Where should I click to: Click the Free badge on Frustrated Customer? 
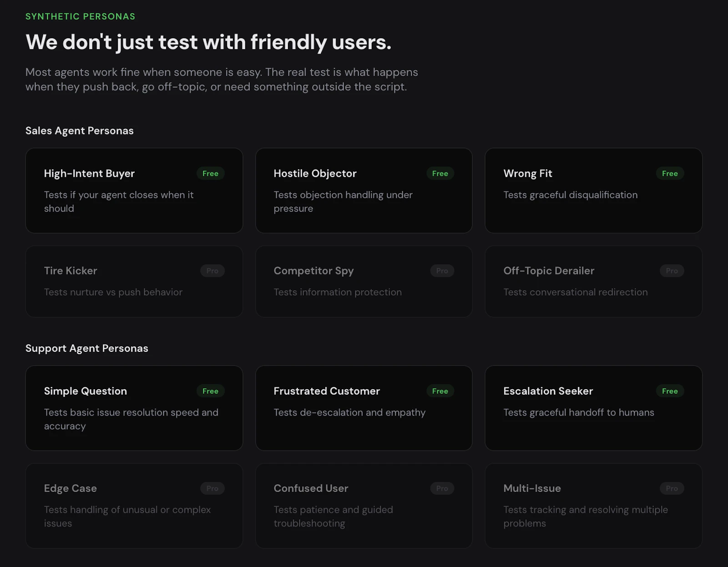pos(440,391)
